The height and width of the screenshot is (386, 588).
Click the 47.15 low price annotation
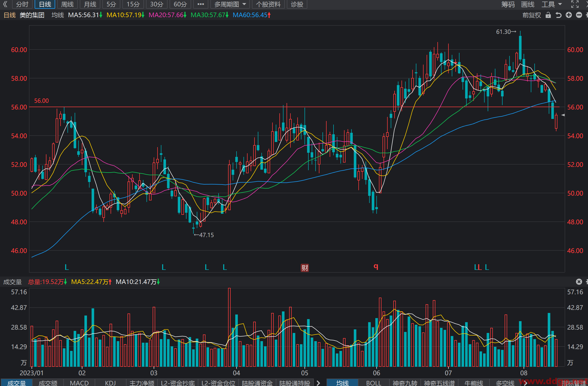(204, 235)
